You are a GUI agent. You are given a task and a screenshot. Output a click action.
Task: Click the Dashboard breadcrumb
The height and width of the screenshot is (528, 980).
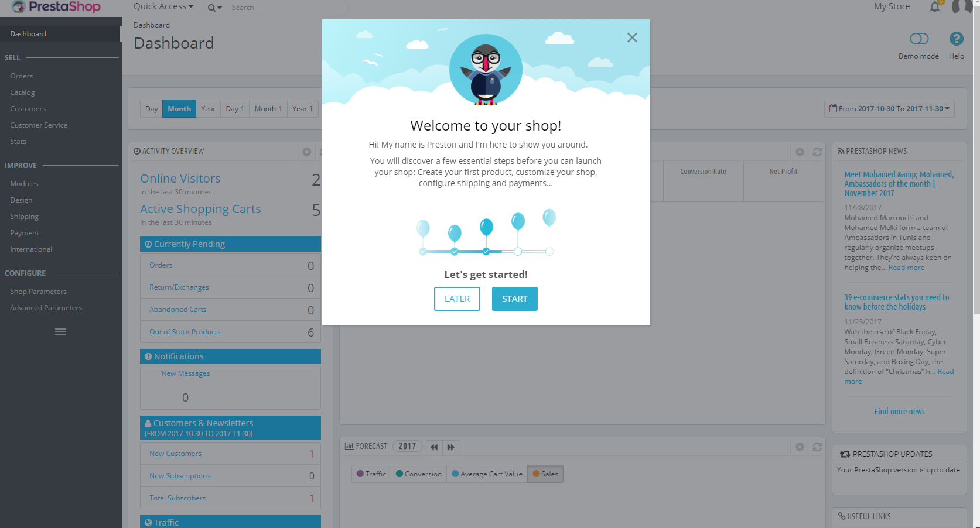click(x=152, y=25)
